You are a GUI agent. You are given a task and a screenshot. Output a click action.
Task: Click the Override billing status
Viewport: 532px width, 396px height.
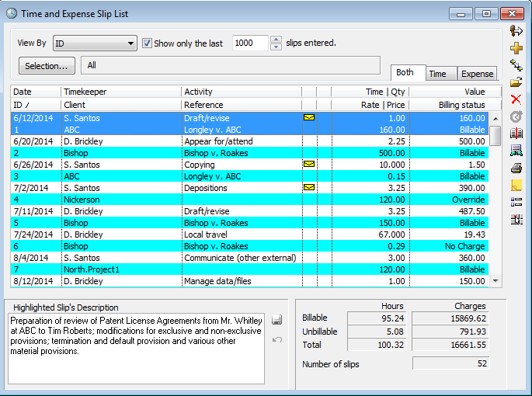click(x=468, y=200)
